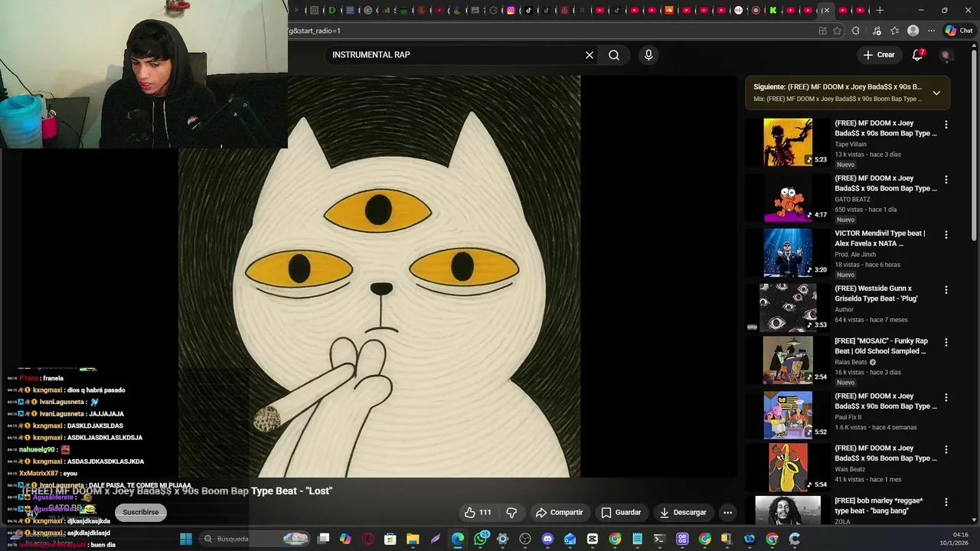Open CapCut from the taskbar
This screenshot has height=551, width=980.
592,539
